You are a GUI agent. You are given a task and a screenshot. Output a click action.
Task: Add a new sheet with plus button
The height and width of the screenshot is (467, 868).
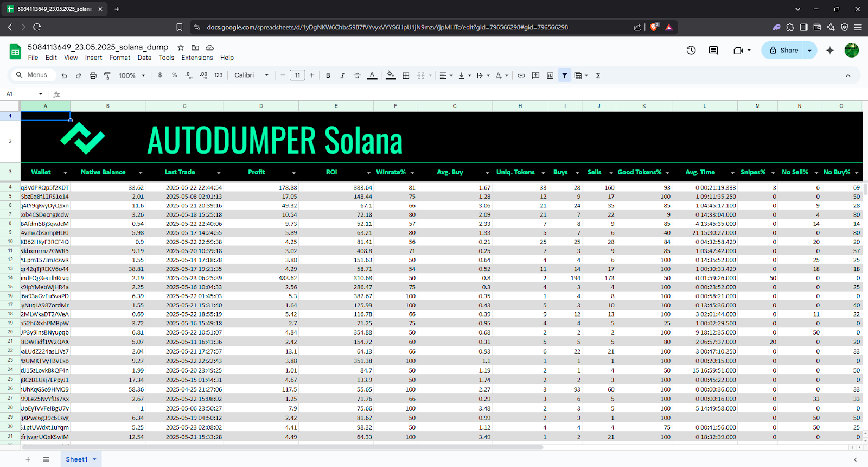coord(28,459)
